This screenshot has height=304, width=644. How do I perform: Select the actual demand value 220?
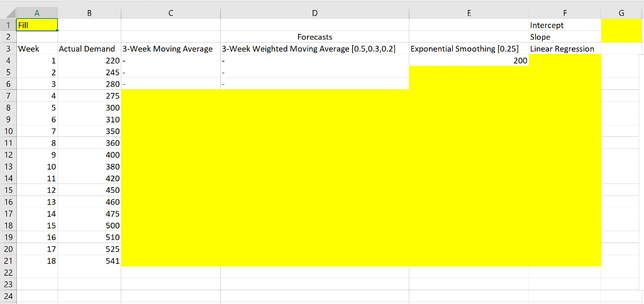coord(89,61)
